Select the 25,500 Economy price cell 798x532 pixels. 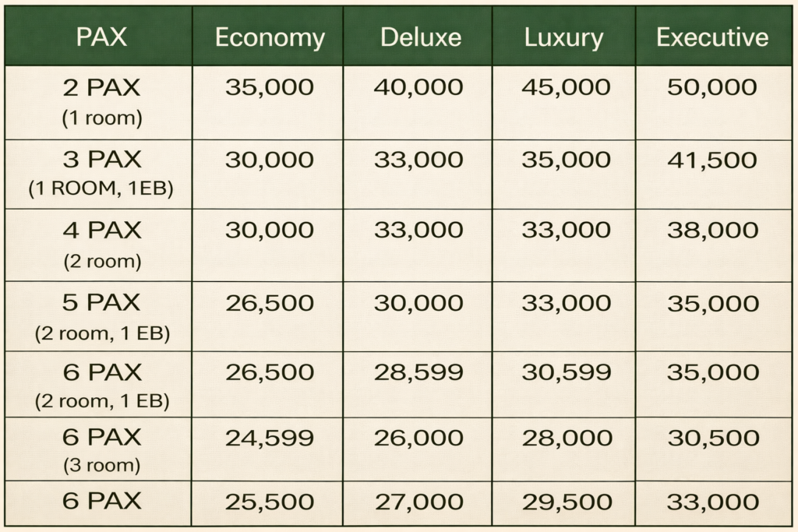[x=270, y=501]
